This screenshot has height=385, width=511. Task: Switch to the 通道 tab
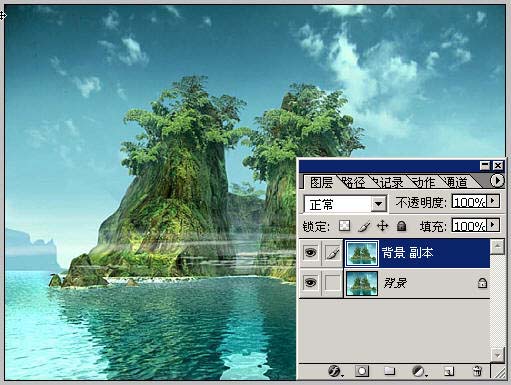pyautogui.click(x=457, y=182)
